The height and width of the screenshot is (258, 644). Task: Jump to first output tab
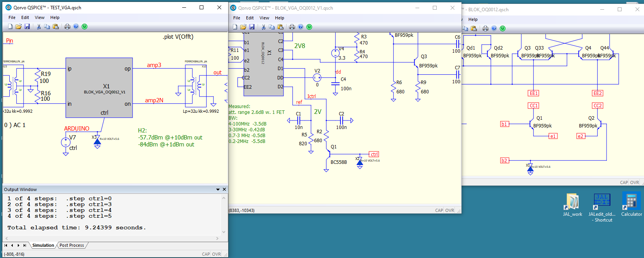coord(6,245)
